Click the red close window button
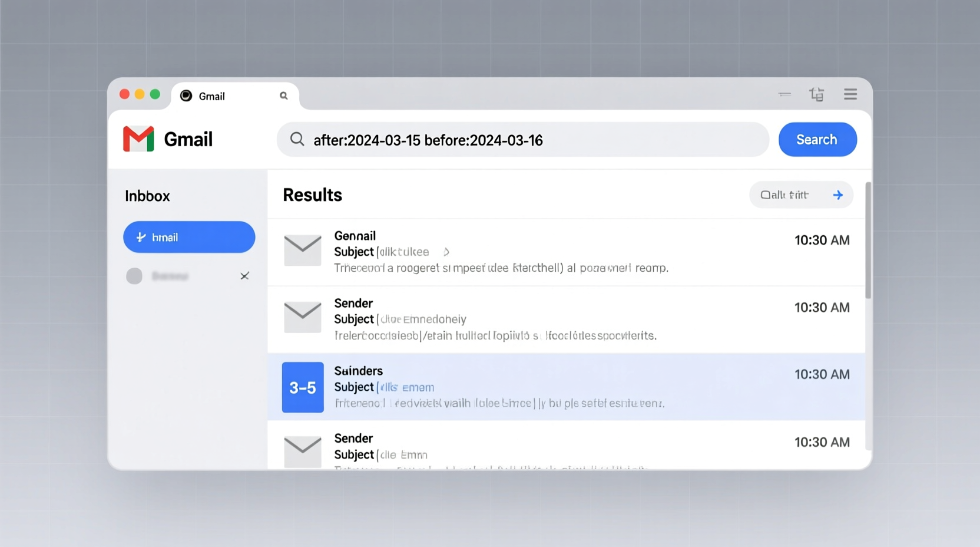Image resolution: width=980 pixels, height=547 pixels. click(124, 94)
